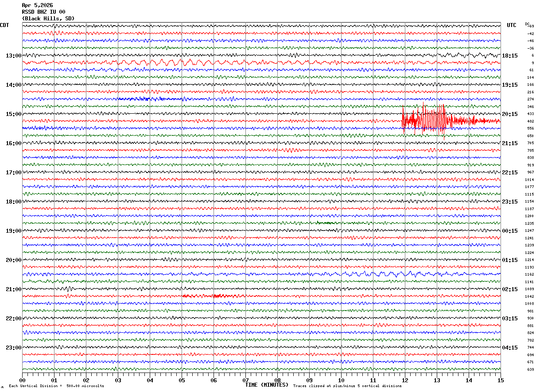Click the DC offset value 824

pyautogui.click(x=531, y=333)
